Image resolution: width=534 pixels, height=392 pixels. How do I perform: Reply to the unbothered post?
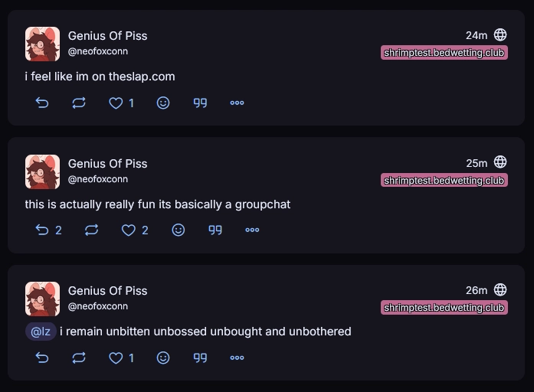42,358
